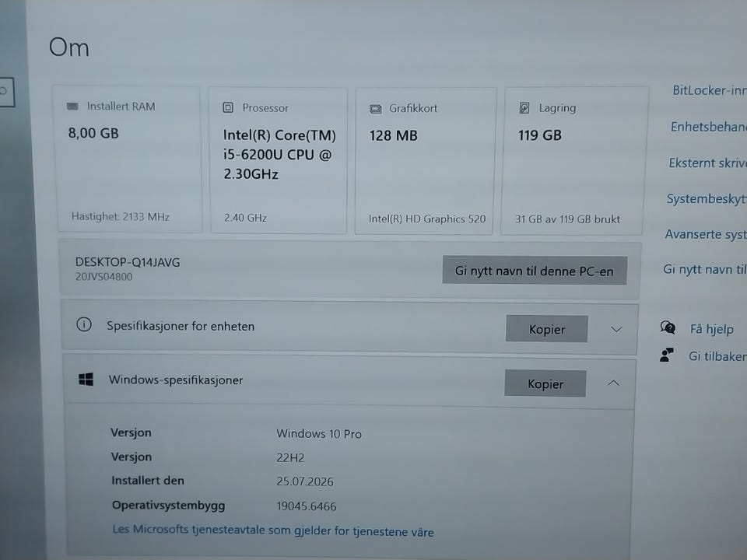Click the Windows 10 Pro value
This screenshot has width=747, height=560.
319,434
